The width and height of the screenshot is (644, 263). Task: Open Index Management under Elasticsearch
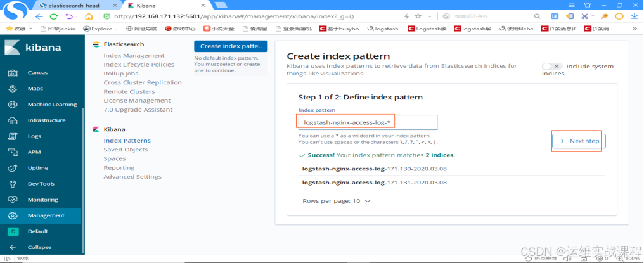pyautogui.click(x=134, y=56)
